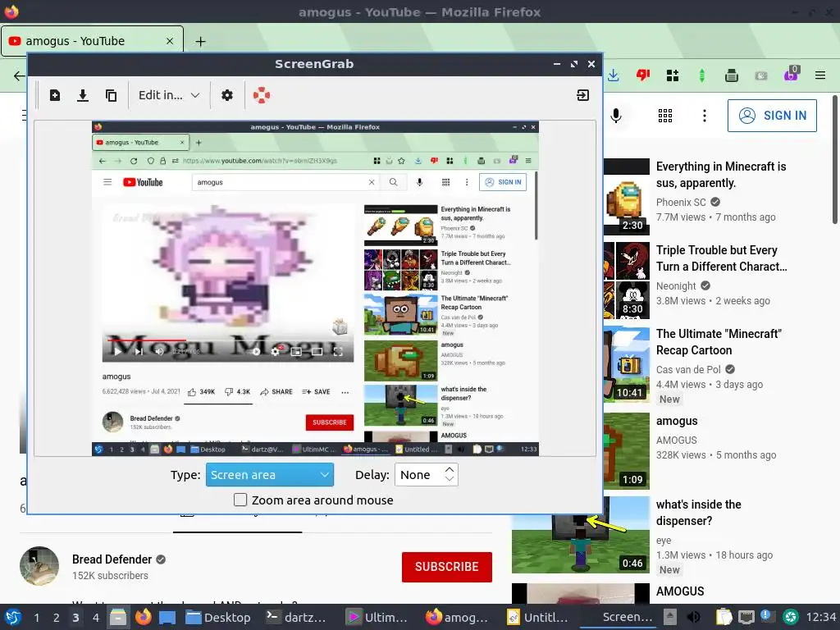This screenshot has height=630, width=840.
Task: Click the network monitor tray icon
Action: [746, 617]
